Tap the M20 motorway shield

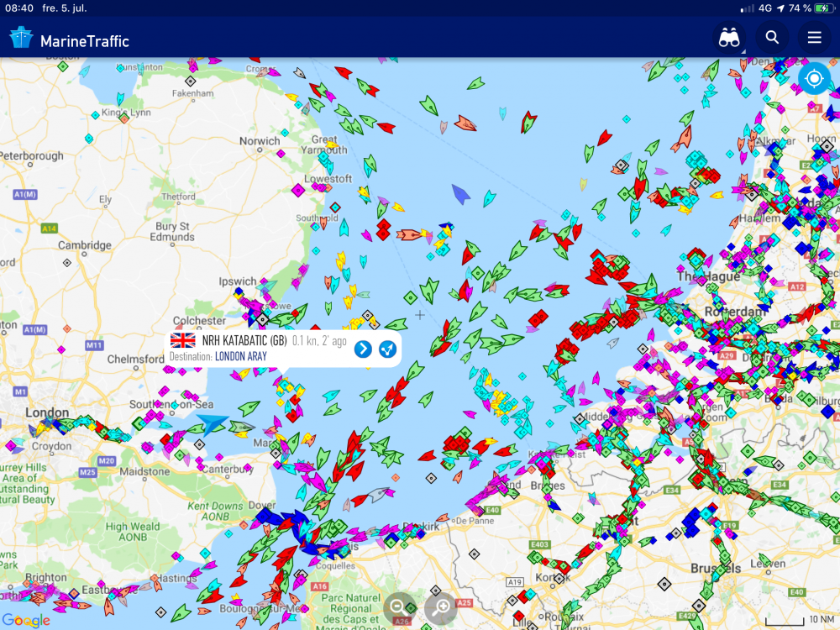(107, 460)
